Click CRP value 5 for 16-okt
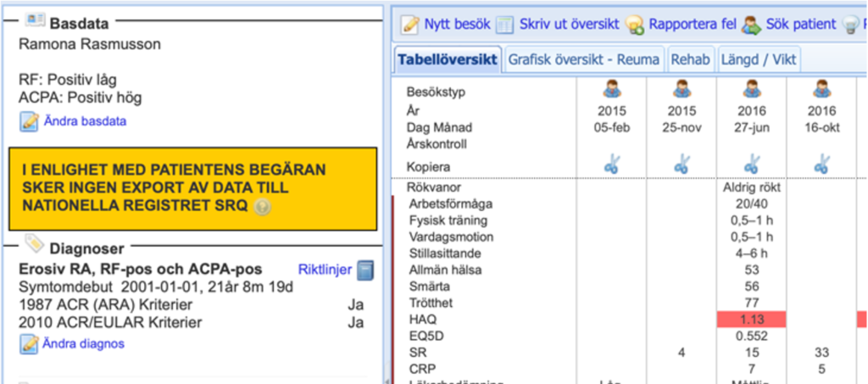868x384 pixels. (x=821, y=369)
